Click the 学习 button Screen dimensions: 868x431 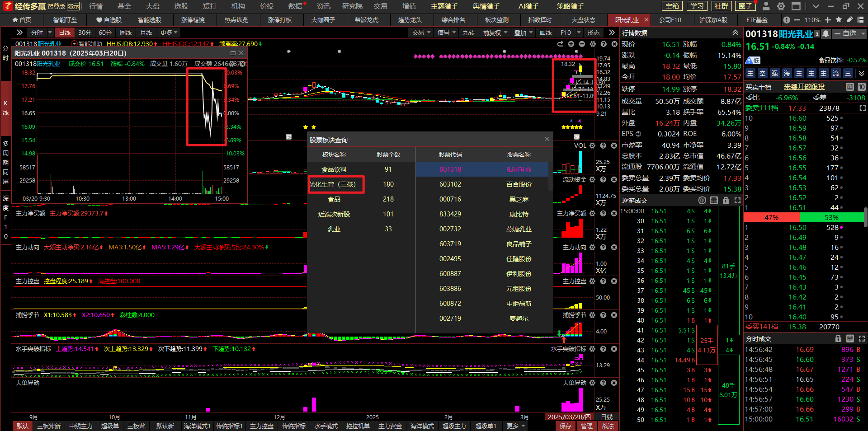pyautogui.click(x=697, y=6)
